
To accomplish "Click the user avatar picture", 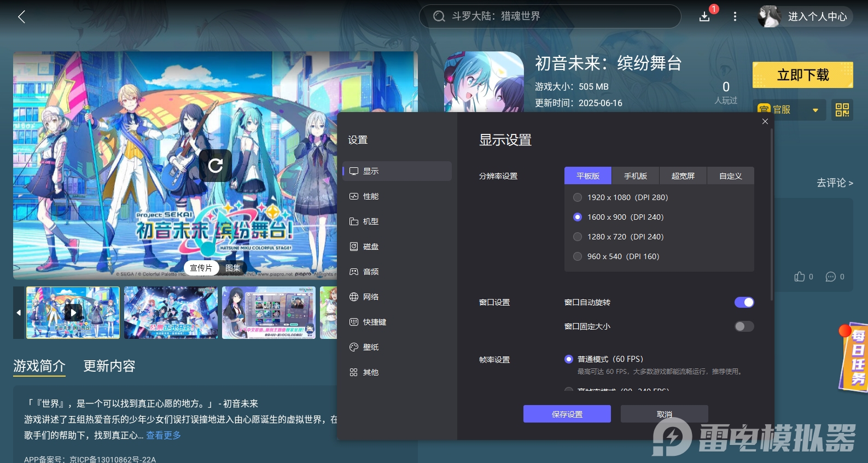I will [769, 16].
